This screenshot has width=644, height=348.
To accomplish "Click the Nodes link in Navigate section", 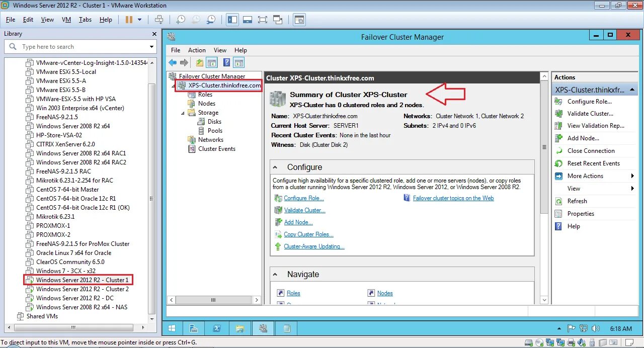I will tap(385, 293).
